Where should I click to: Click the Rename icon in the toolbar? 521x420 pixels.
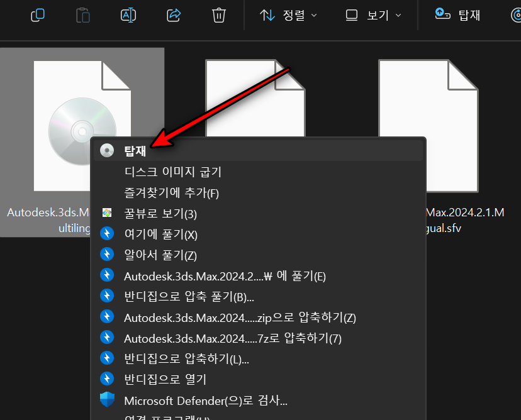[128, 15]
